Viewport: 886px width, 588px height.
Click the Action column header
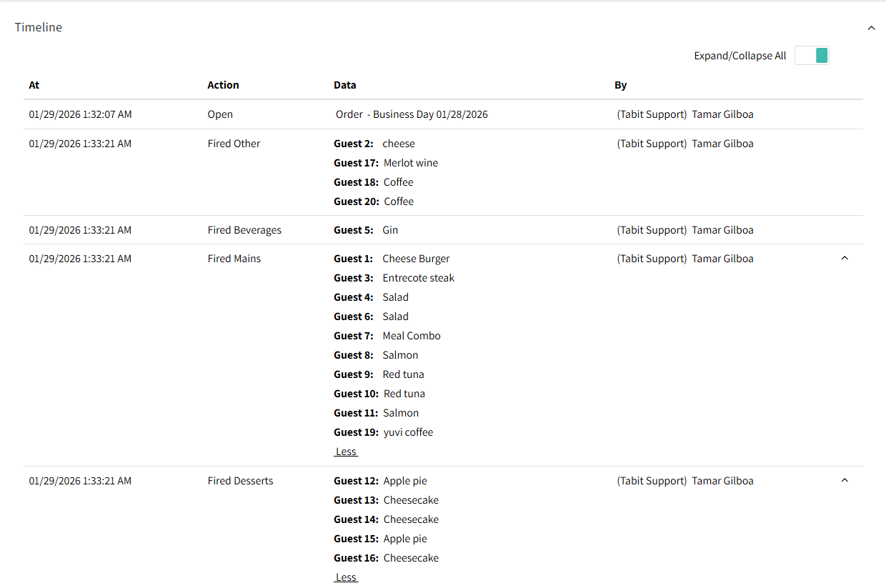(223, 85)
